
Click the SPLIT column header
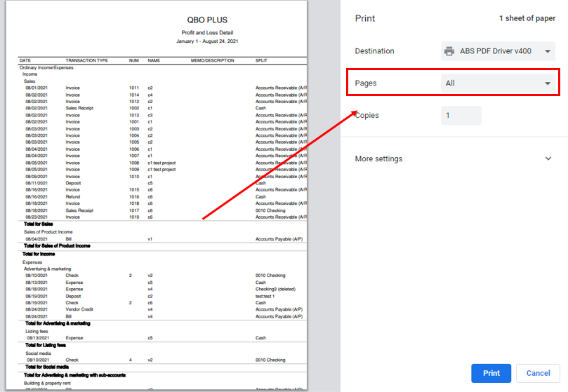[261, 60]
